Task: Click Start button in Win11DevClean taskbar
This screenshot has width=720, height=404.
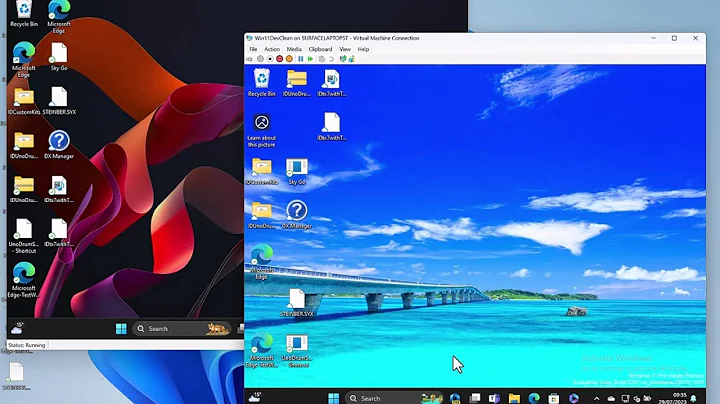Action: click(333, 398)
